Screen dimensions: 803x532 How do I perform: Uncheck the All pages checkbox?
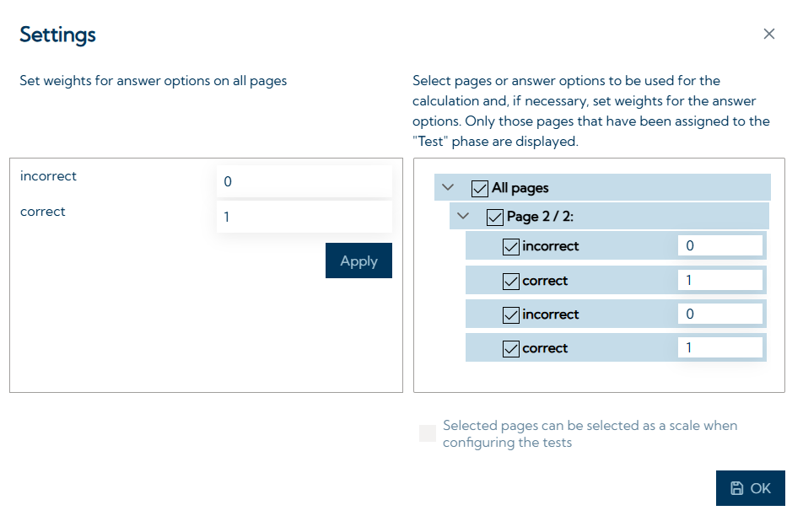[480, 188]
